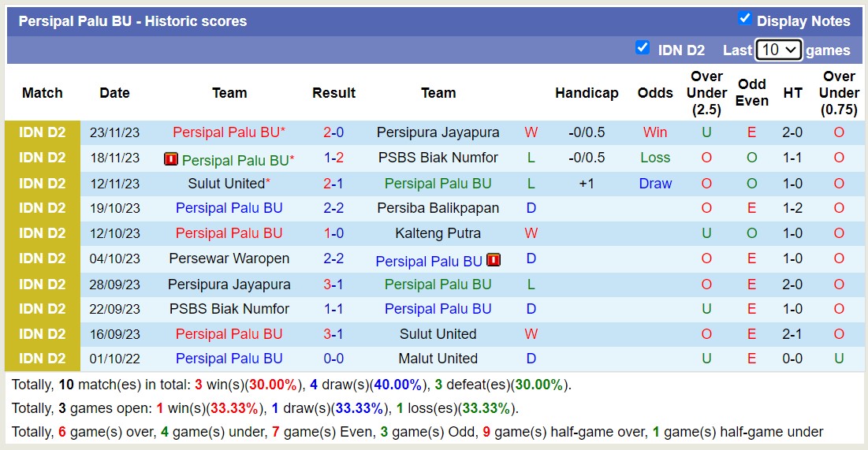This screenshot has width=868, height=450.
Task: Click the IDN D2 cell for 01/10/22
Action: 43,359
